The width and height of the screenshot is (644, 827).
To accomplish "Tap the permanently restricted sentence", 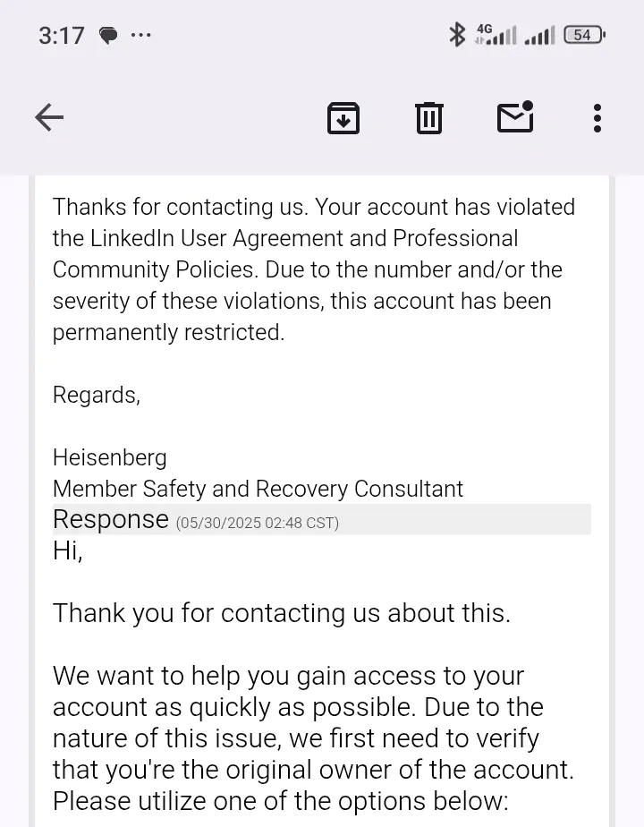I will (x=168, y=332).
